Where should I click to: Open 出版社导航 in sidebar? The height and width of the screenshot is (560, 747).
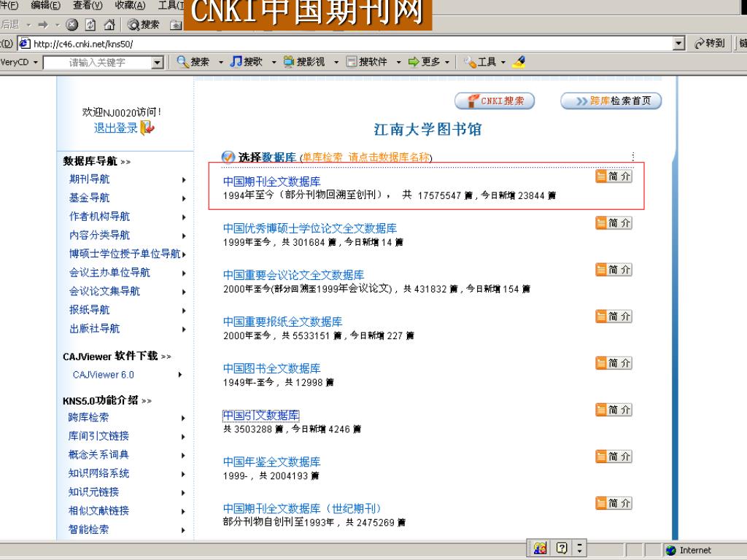point(94,328)
